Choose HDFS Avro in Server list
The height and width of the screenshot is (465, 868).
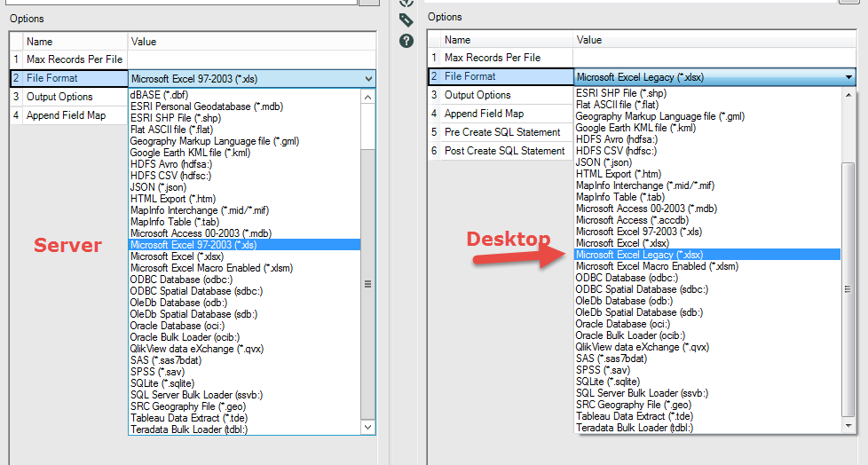click(171, 164)
